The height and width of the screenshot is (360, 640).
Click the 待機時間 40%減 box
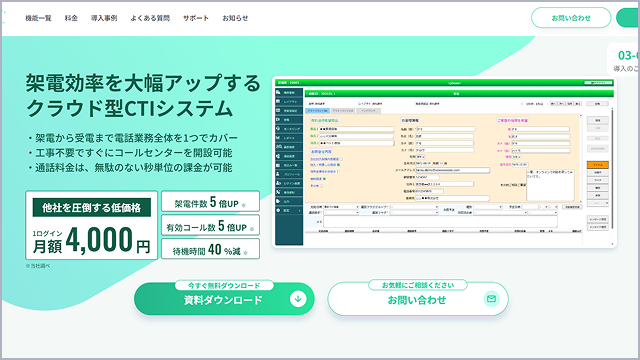point(210,249)
